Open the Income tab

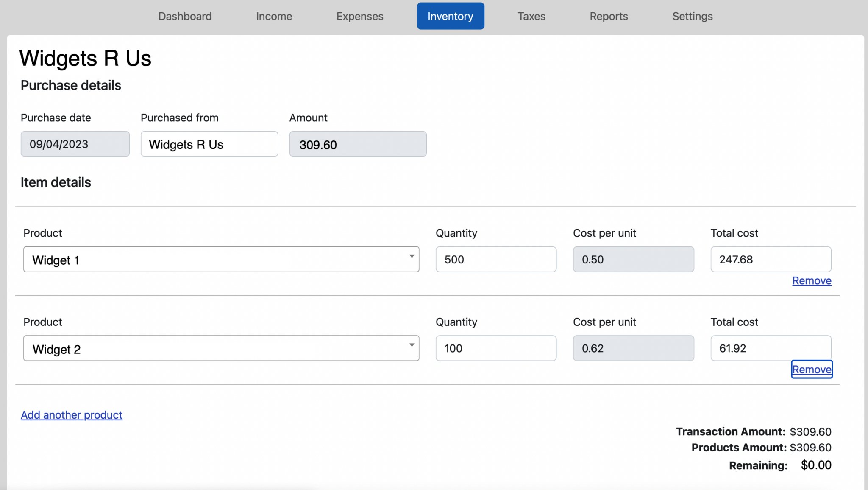274,16
